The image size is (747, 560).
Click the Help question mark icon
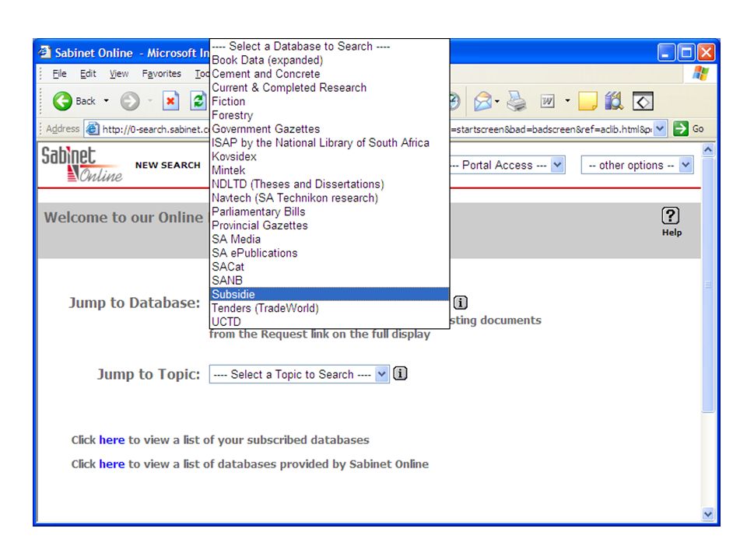point(670,215)
